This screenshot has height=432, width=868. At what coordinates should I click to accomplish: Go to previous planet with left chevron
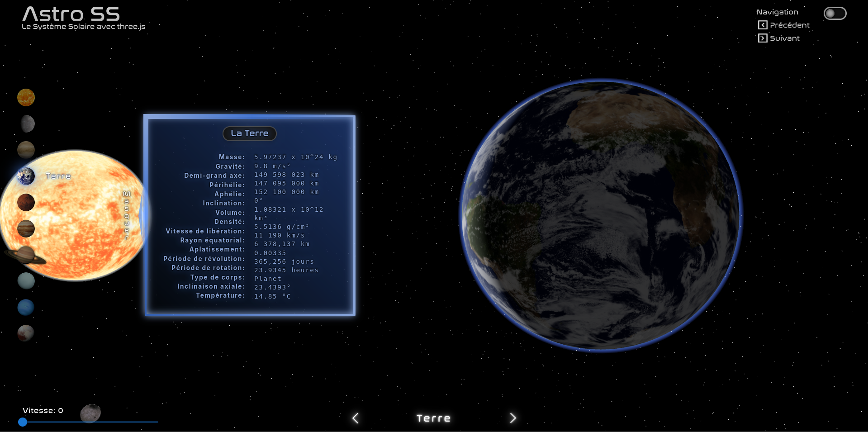(356, 418)
